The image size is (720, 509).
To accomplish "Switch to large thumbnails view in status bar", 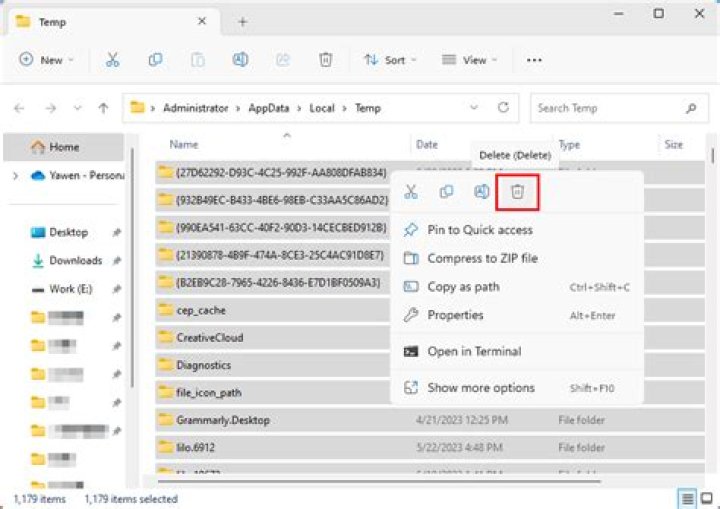I will point(708,498).
